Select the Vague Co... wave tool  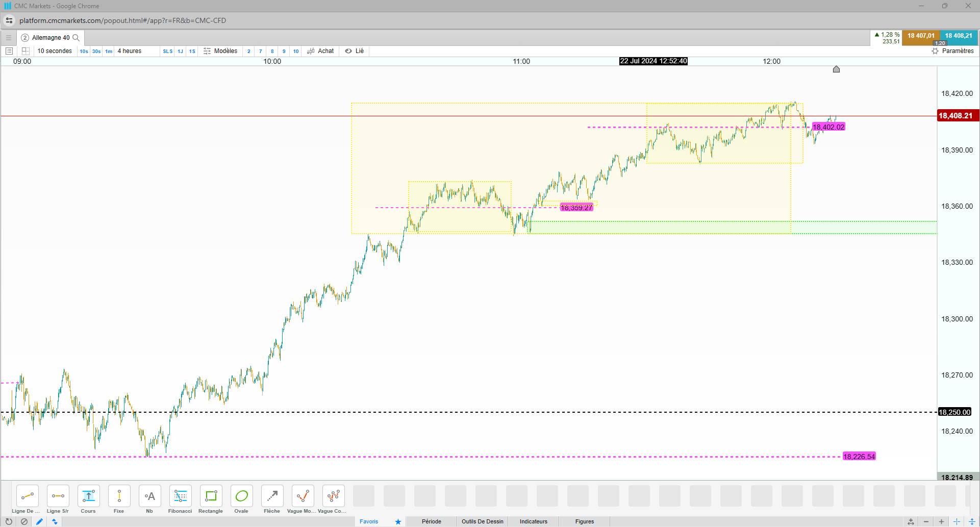click(334, 496)
